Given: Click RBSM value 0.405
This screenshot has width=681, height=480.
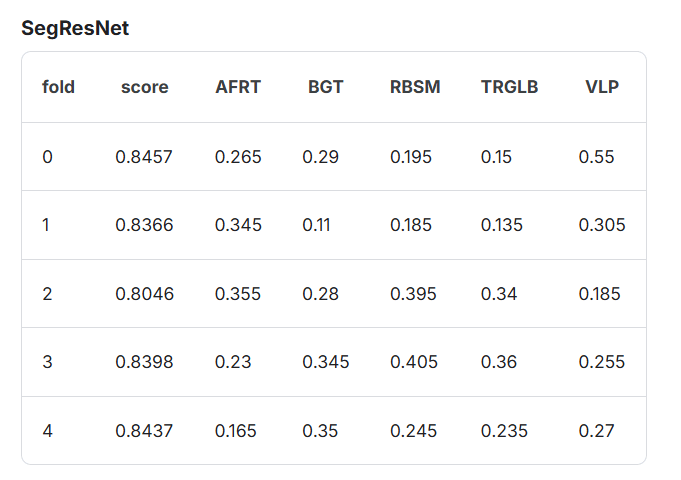Looking at the screenshot, I should click(x=414, y=362).
